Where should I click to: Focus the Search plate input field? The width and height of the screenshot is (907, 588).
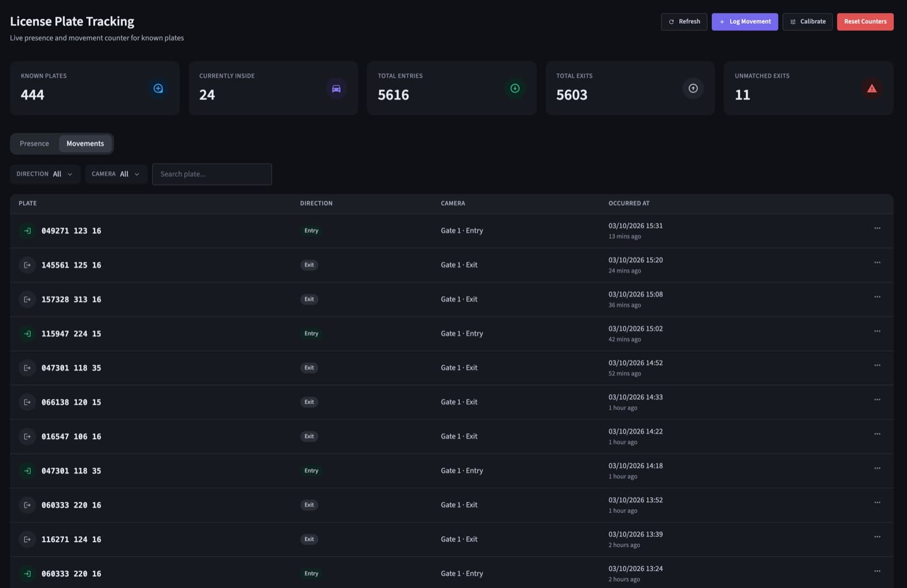pyautogui.click(x=212, y=174)
